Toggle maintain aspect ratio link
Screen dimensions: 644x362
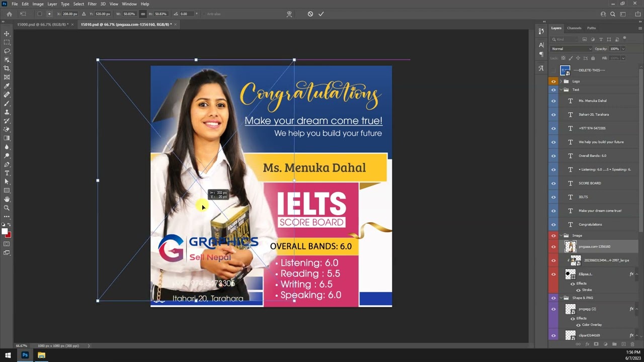point(143,14)
